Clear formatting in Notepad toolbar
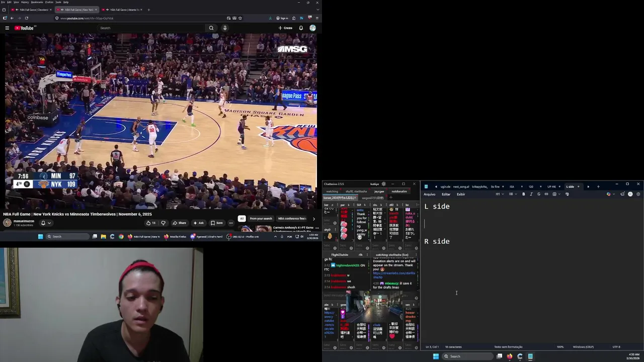This screenshot has width=644, height=362. [567, 194]
